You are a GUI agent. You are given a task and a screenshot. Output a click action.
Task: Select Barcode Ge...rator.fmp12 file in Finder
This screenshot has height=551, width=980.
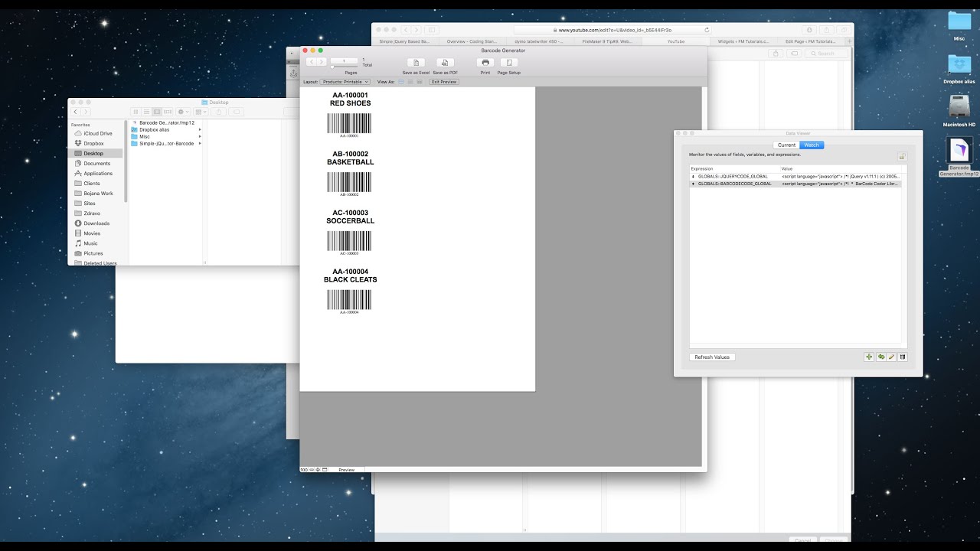pos(165,122)
